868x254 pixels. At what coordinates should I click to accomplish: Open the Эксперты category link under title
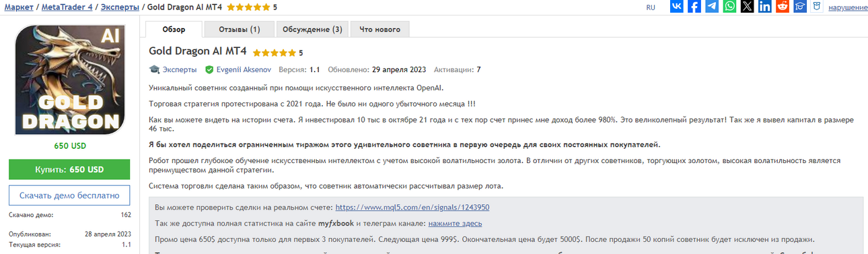pyautogui.click(x=180, y=69)
